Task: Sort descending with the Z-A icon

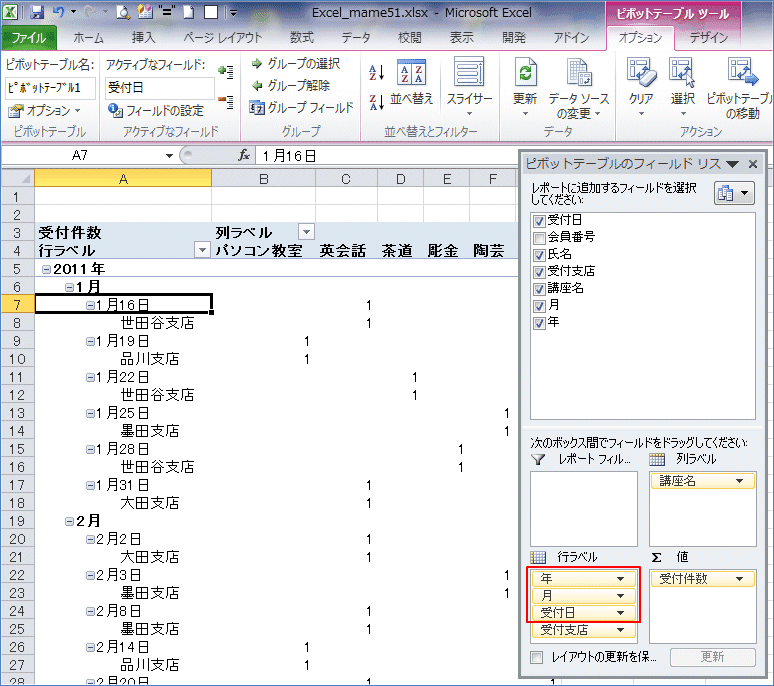Action: (x=376, y=102)
